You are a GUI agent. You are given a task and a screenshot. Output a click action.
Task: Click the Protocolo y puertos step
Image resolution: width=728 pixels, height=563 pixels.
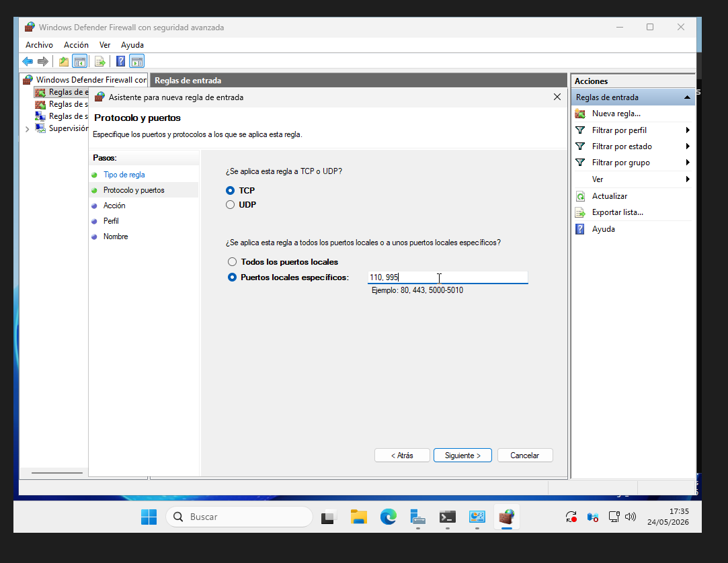[x=134, y=190]
